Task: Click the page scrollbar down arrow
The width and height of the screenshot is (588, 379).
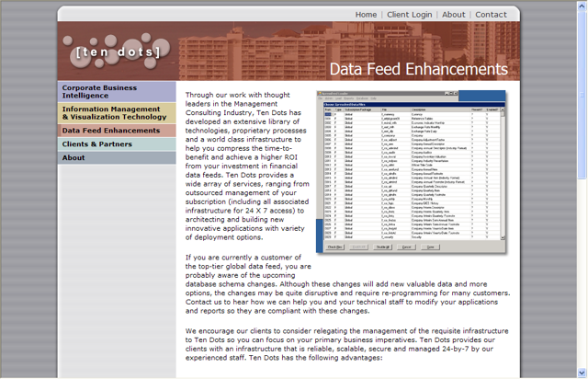Action: (582, 373)
